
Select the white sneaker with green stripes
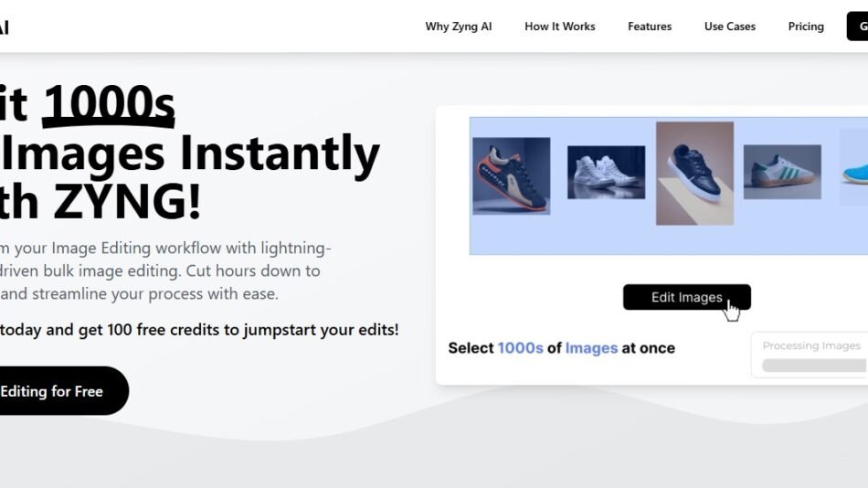pyautogui.click(x=781, y=172)
